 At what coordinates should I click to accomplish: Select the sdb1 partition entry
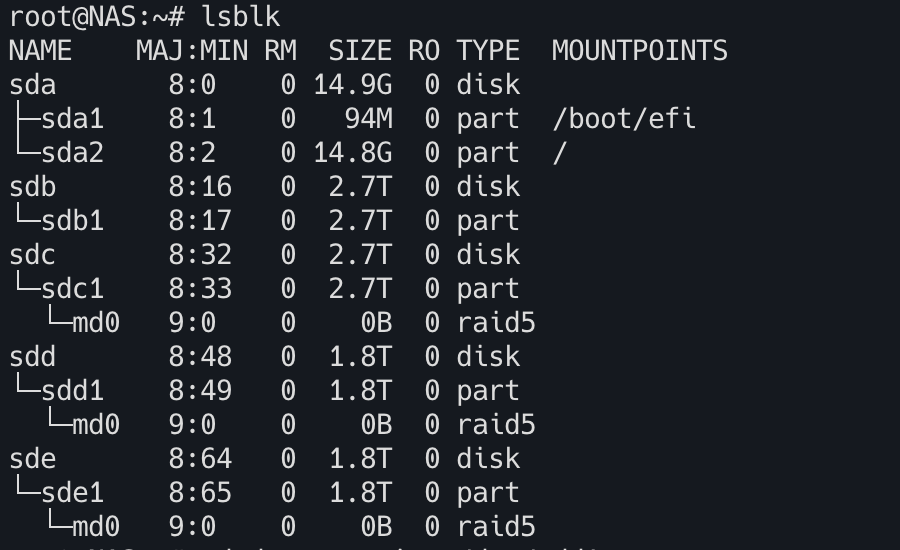coord(72,221)
